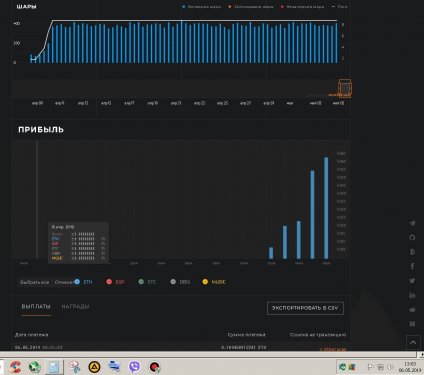Viewport: 424px width, 375px height.
Task: Toggle the orange stale shares legend
Action: 251,7
